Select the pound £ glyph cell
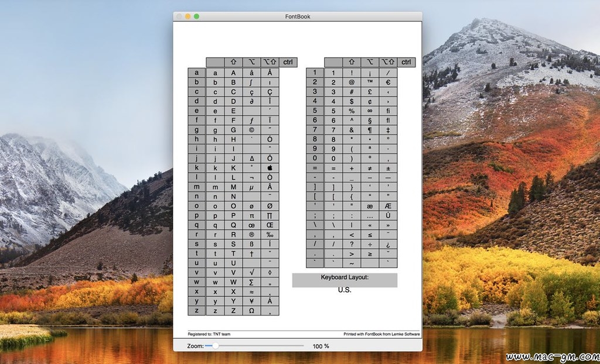The image size is (600, 364). coord(370,92)
